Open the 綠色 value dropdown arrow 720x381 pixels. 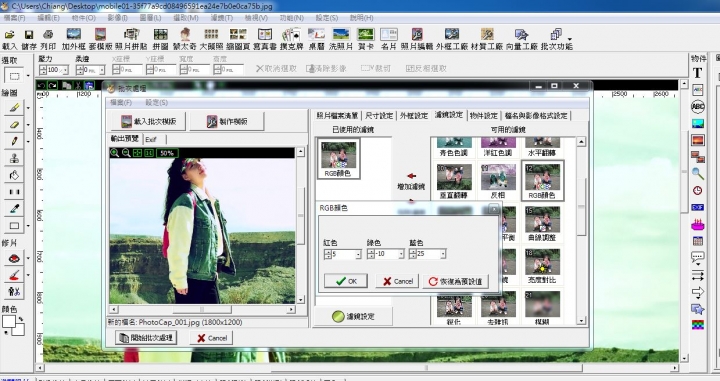[x=401, y=254]
